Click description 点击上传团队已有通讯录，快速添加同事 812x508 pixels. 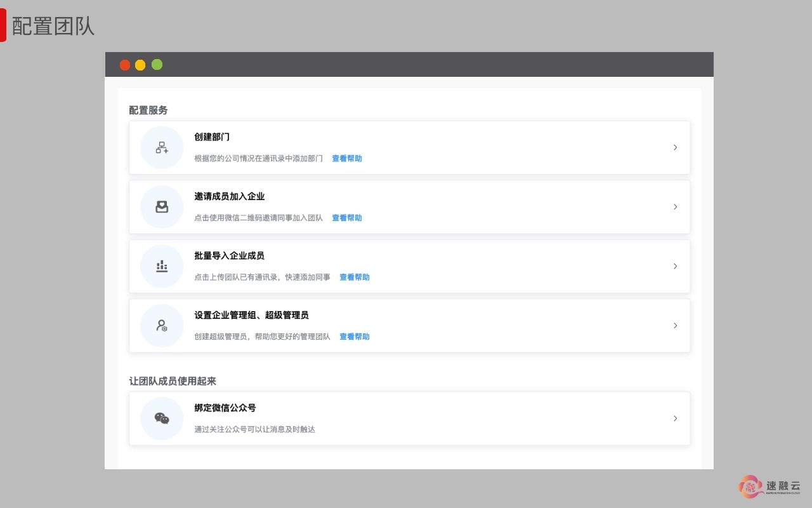click(263, 277)
